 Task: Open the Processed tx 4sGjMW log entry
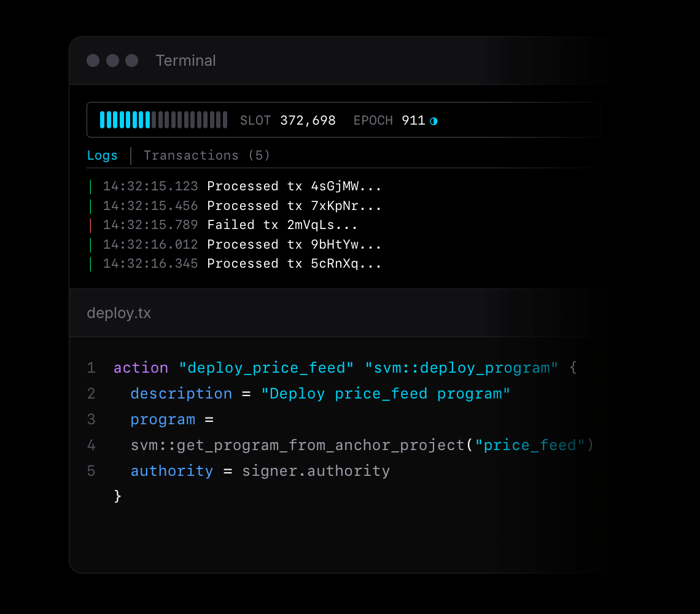click(x=294, y=186)
